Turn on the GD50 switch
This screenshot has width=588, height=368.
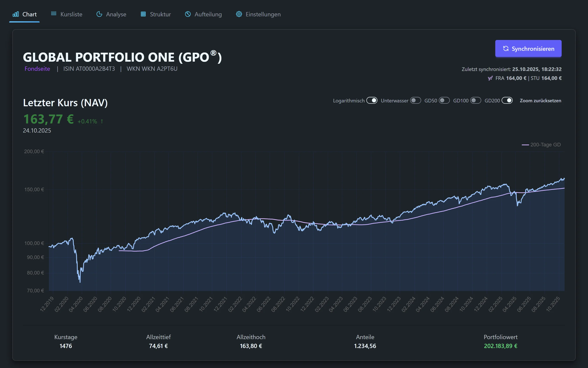(444, 100)
